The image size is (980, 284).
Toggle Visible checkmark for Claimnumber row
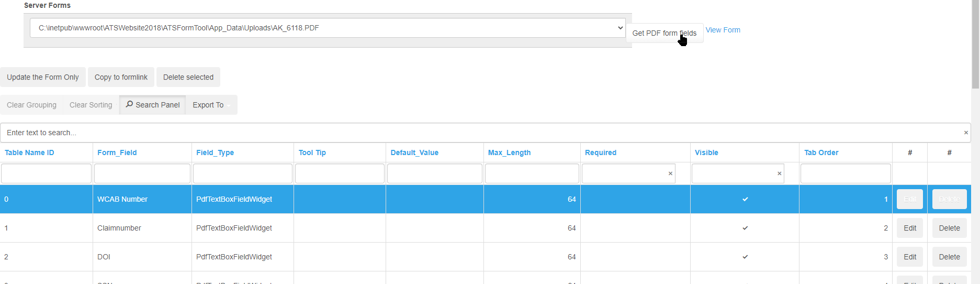click(x=745, y=228)
